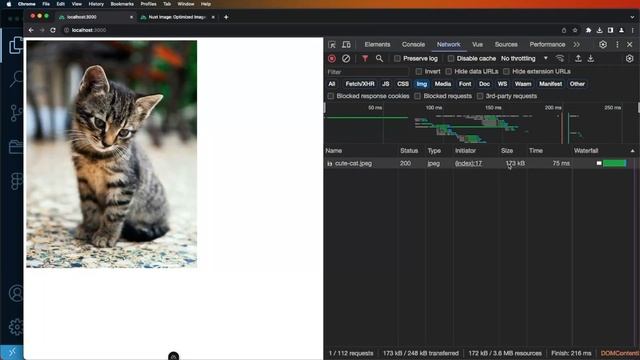This screenshot has width=640, height=360.
Task: Open DevTools three-dot menu
Action: click(617, 44)
